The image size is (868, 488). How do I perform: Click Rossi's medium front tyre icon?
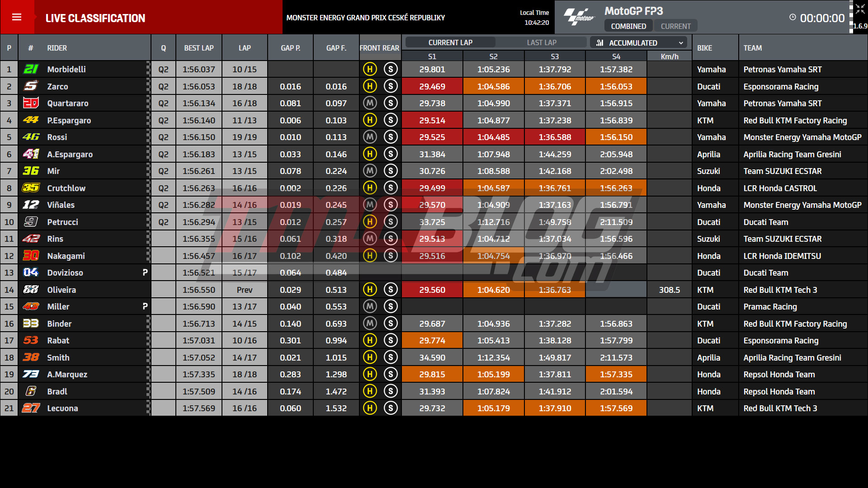[370, 137]
